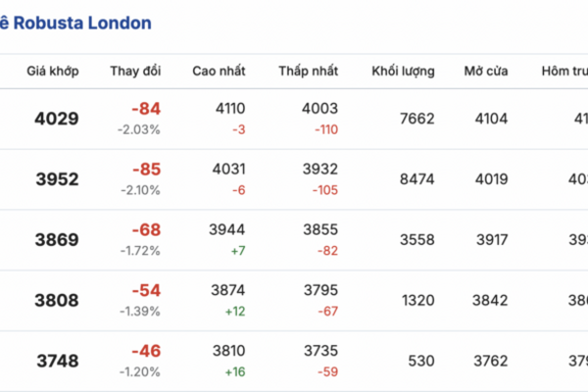
Task: Click the Giá khớp column header
Action: [53, 72]
